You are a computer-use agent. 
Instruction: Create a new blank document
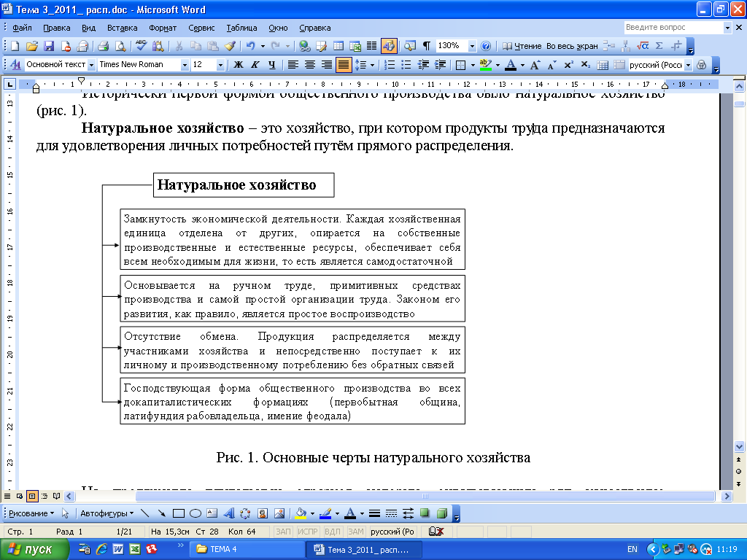click(x=15, y=46)
